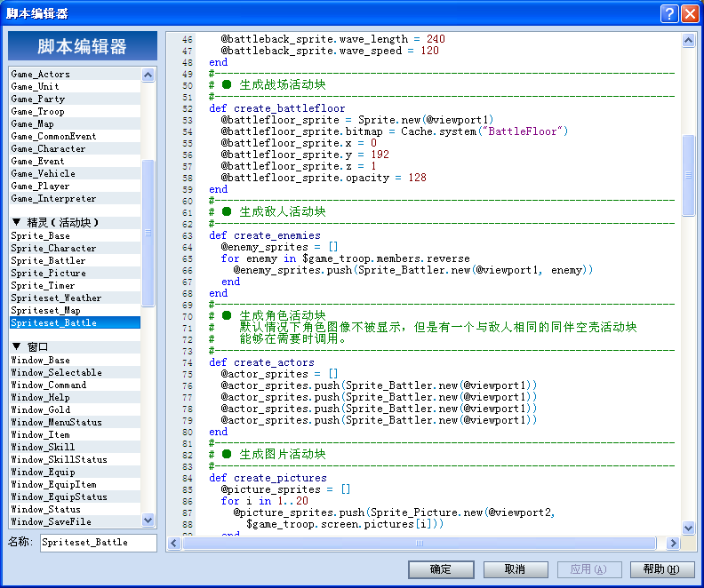Click the 'def create_pictures' code line
Image resolution: width=704 pixels, height=588 pixels.
(x=268, y=478)
